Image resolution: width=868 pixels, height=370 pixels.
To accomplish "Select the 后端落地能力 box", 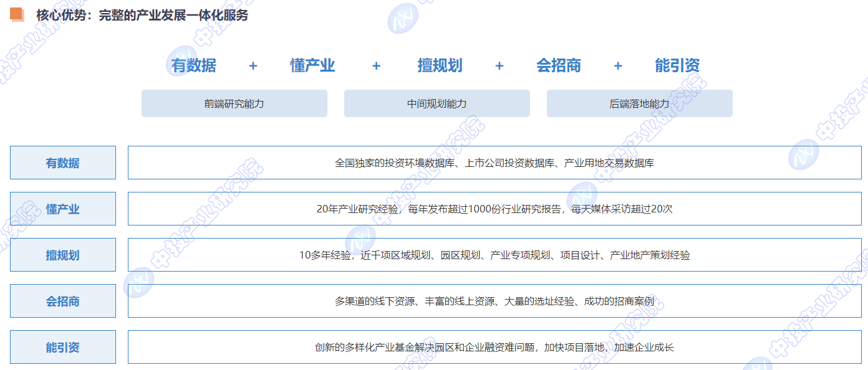I will [x=639, y=103].
